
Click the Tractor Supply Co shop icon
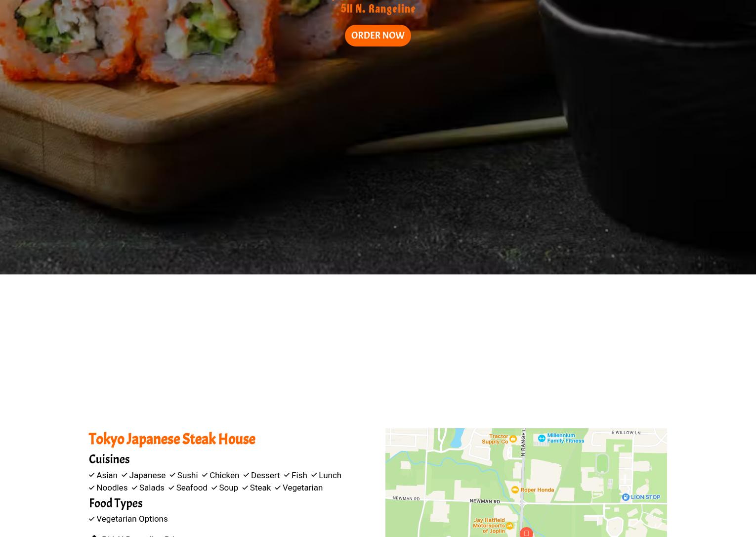(513, 439)
